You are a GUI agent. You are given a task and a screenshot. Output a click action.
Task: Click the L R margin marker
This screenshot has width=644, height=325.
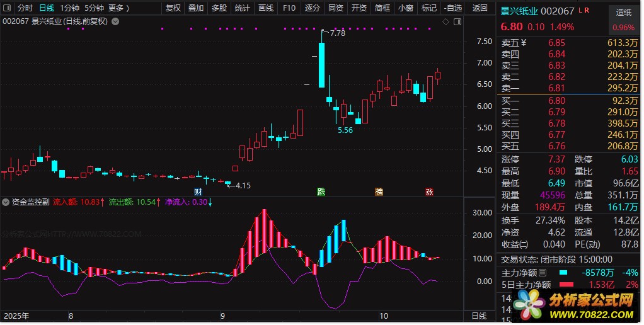click(x=584, y=10)
